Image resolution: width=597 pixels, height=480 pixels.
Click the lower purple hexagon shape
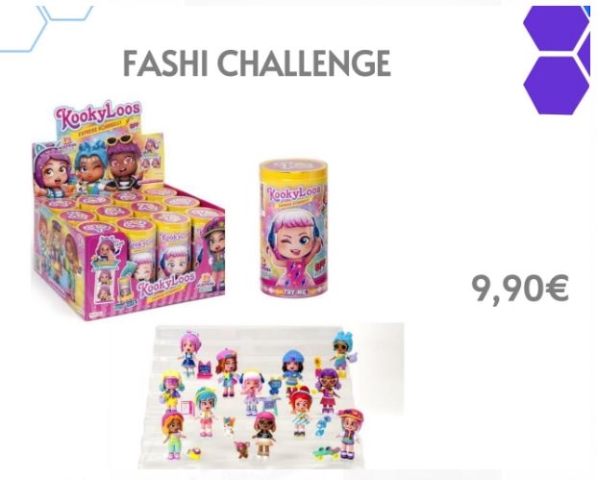[x=556, y=85]
